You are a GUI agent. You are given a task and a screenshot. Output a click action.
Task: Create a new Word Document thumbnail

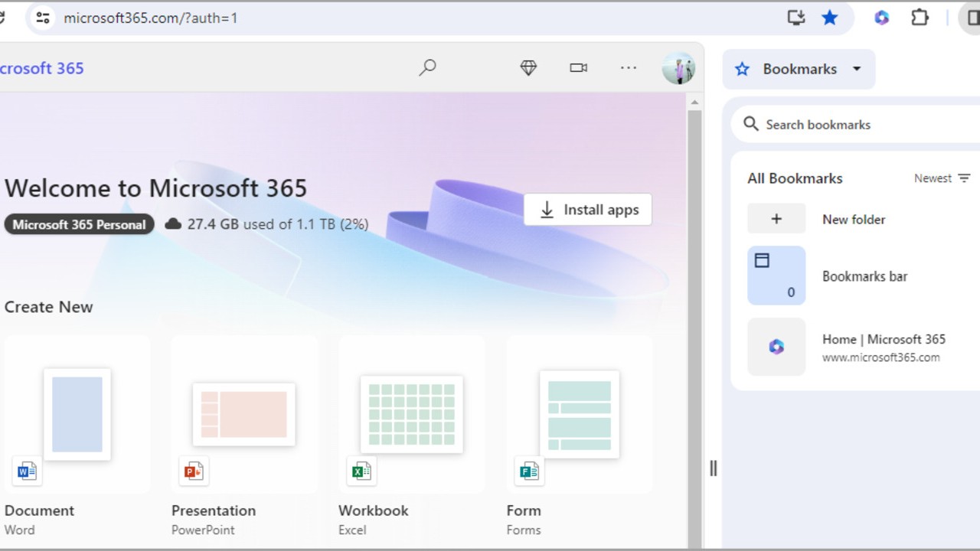click(x=77, y=414)
